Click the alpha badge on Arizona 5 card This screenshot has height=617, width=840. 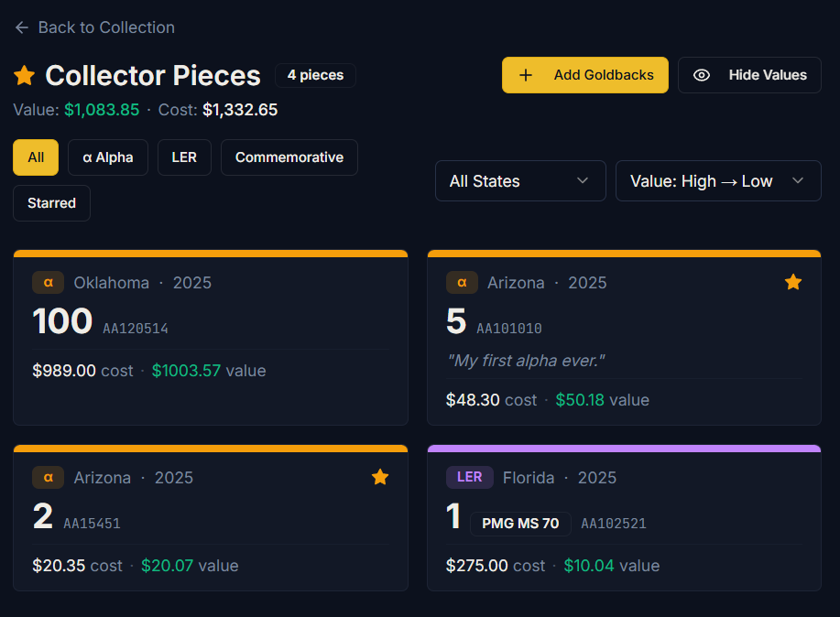[x=462, y=283]
